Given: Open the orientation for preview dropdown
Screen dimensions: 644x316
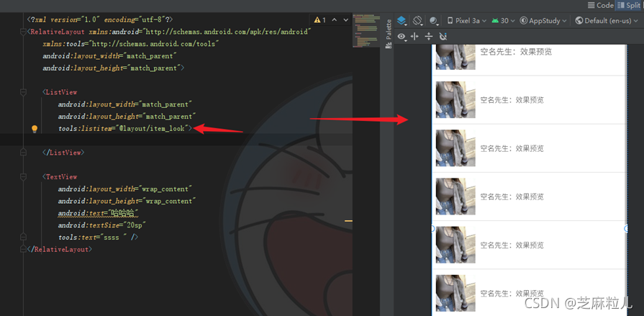Looking at the screenshot, I should 418,21.
